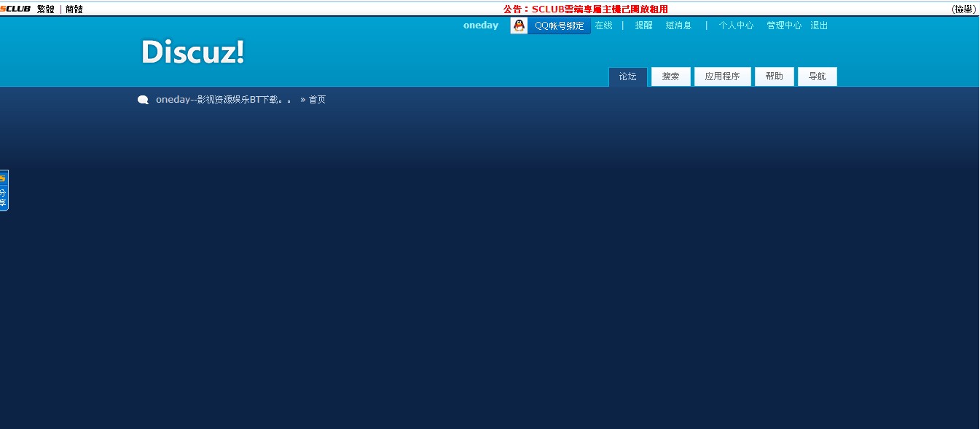Click the QQ帐号绑定 button
The width and height of the screenshot is (980, 429).
click(559, 25)
